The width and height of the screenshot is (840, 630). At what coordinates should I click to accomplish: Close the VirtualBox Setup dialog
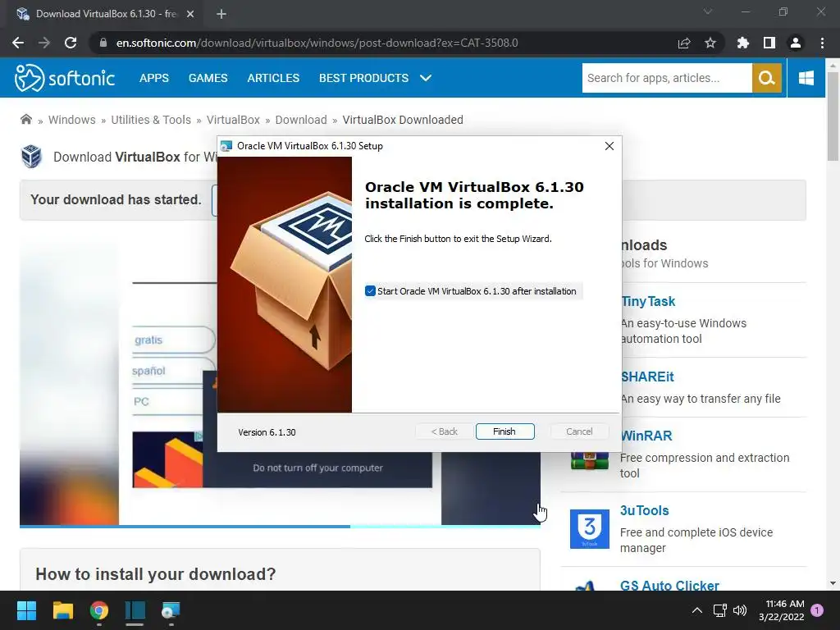tap(609, 146)
